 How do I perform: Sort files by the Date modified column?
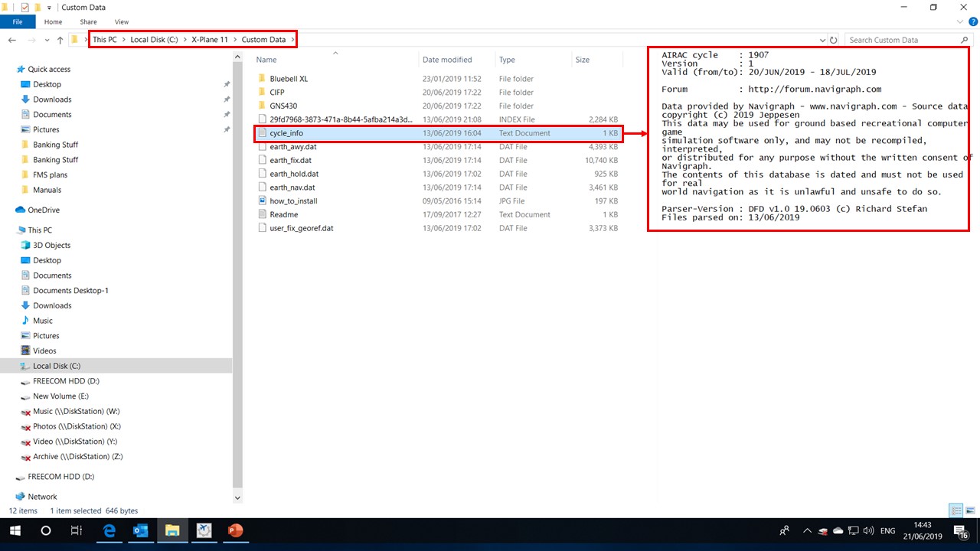pyautogui.click(x=447, y=60)
